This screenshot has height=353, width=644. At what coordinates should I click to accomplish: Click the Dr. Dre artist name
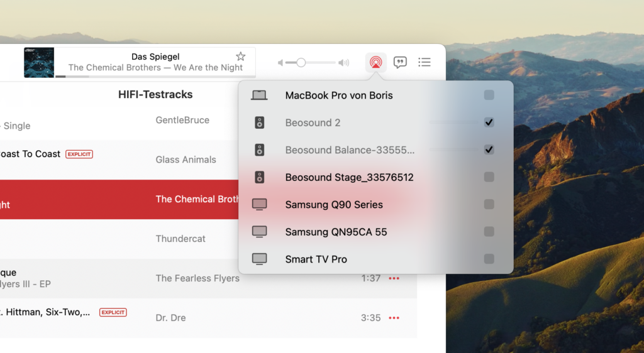click(x=170, y=318)
